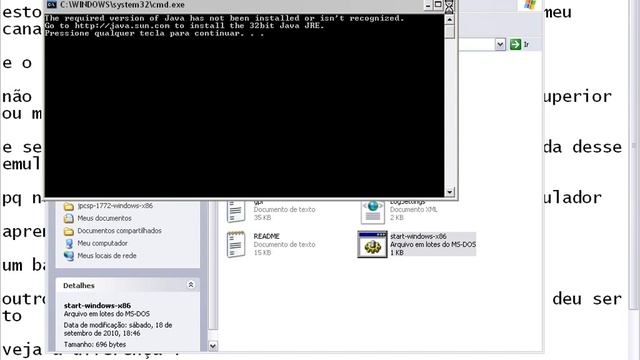640x360 pixels.
Task: Open Meus locais de rede link
Action: tap(107, 256)
